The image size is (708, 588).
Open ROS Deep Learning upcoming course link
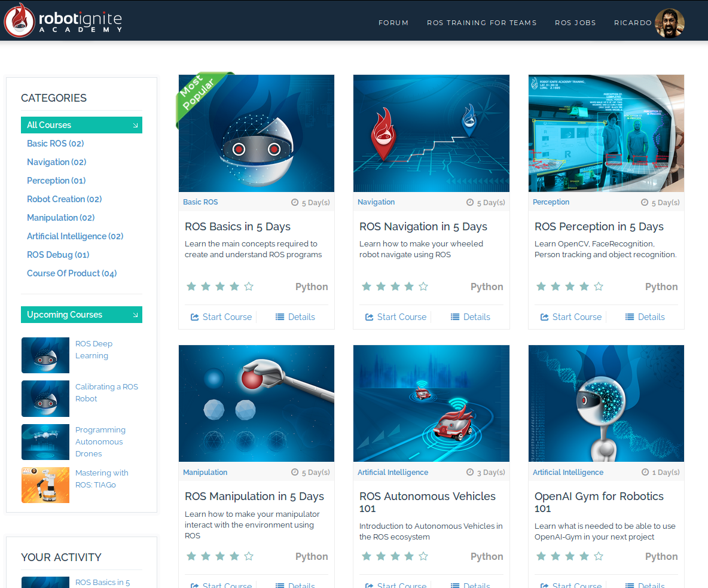pyautogui.click(x=94, y=349)
